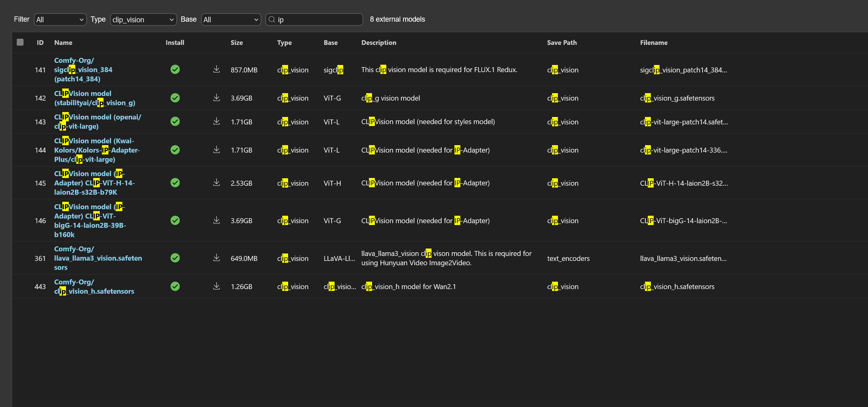Viewport: 868px width, 407px height.
Task: Open the Type dropdown showing clip_vision
Action: coord(143,19)
